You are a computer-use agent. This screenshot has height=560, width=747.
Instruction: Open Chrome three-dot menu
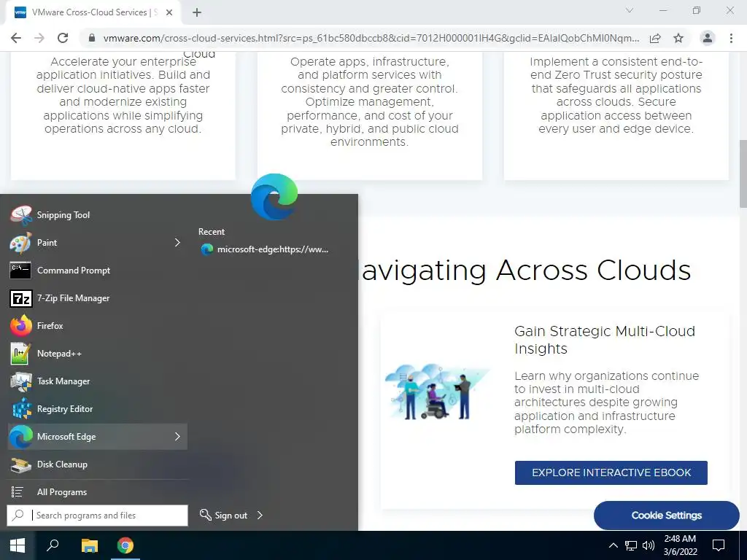731,38
